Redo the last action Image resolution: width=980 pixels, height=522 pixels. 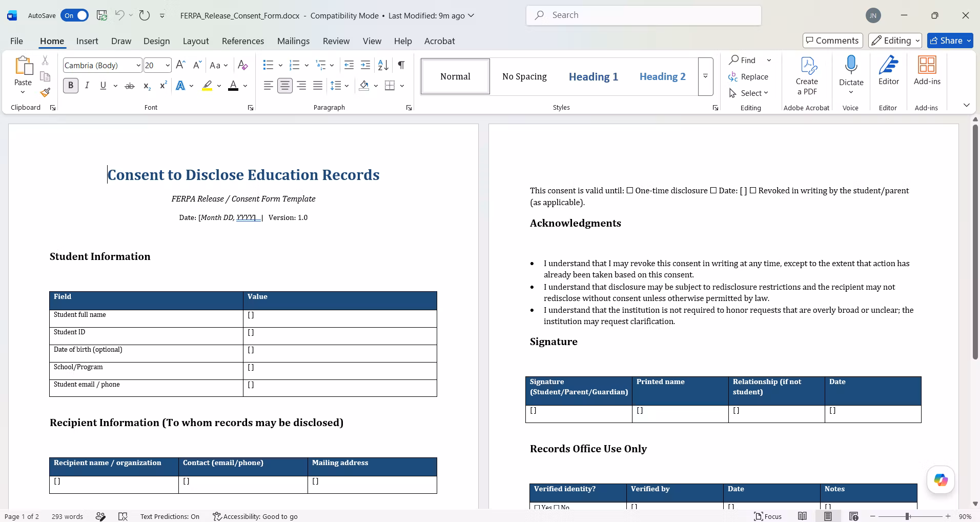(145, 15)
